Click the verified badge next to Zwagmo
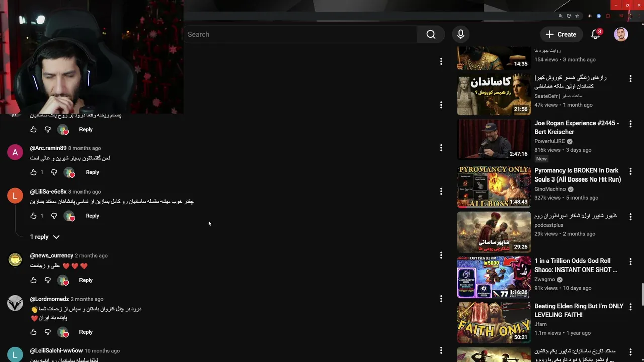 560,280
